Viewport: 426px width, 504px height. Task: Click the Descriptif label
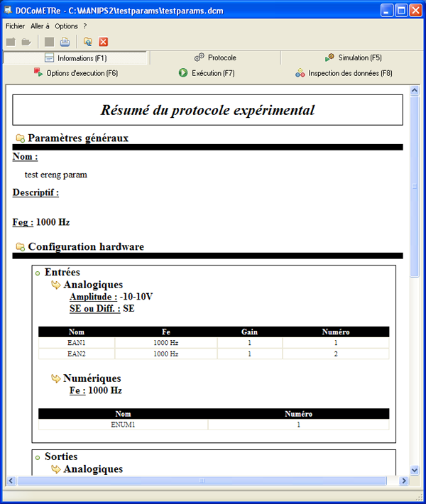click(35, 192)
